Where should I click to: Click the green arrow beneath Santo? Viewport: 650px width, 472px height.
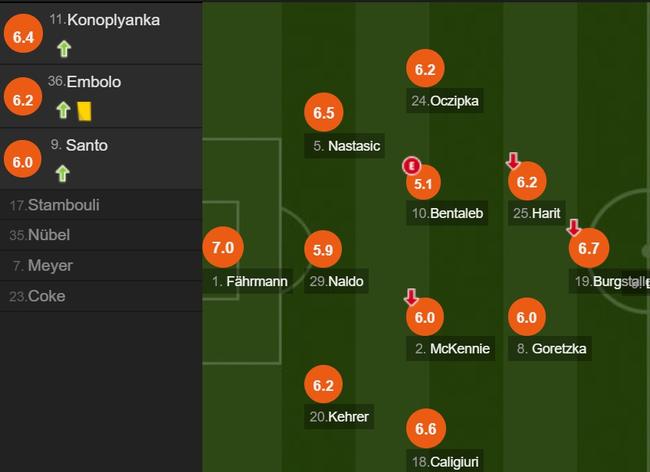[x=63, y=174]
